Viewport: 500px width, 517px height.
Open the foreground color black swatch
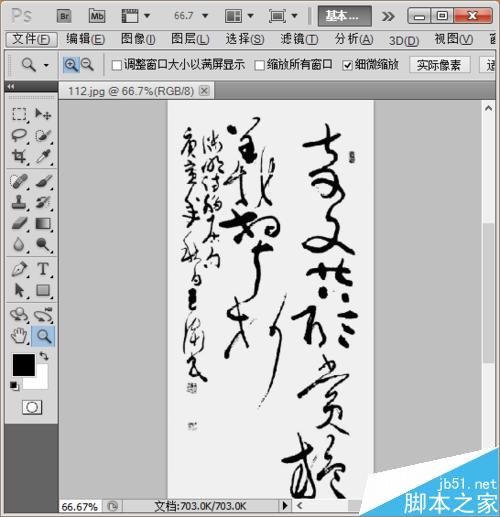click(24, 365)
